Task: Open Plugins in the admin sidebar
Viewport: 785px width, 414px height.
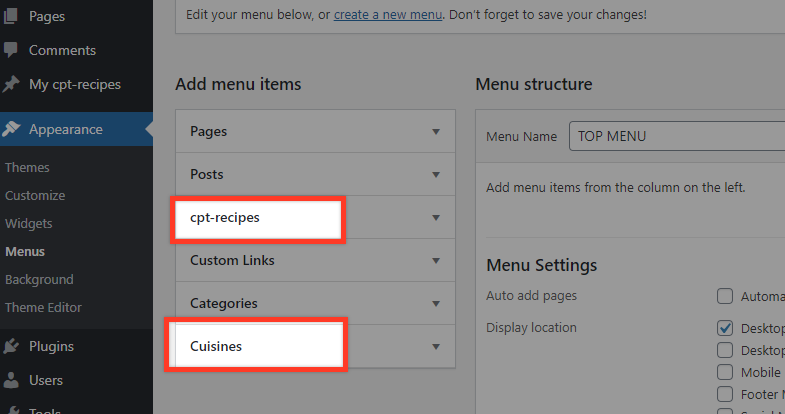Action: click(51, 346)
